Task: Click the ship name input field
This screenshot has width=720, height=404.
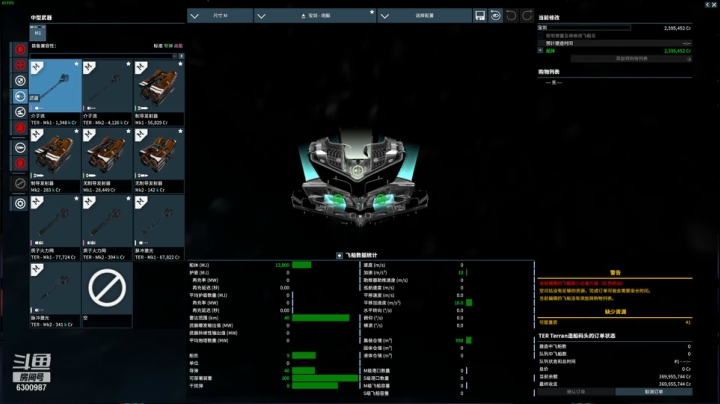Action: click(x=584, y=28)
